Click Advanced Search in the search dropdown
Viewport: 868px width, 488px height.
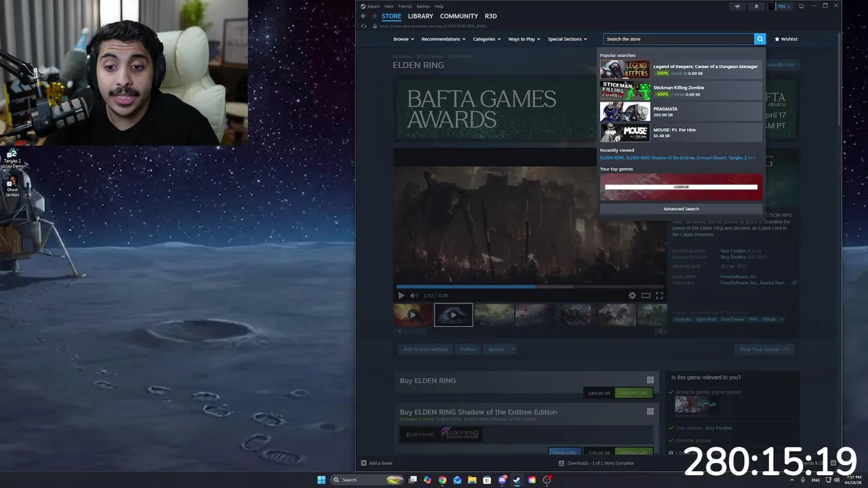681,209
